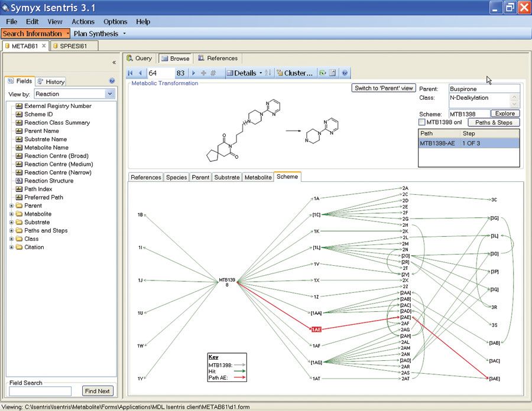Image resolution: width=532 pixels, height=411 pixels.
Task: Select the Reaction Structure field
Action: coord(49,181)
